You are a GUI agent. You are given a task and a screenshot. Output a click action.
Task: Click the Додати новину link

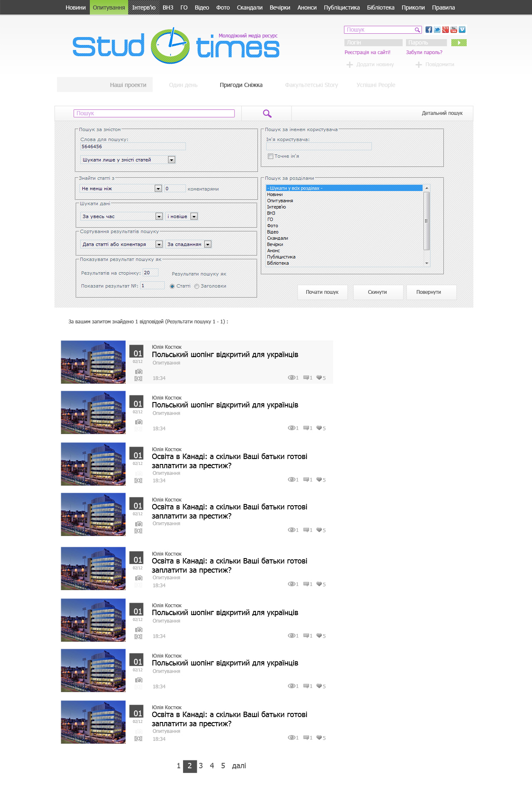click(375, 65)
